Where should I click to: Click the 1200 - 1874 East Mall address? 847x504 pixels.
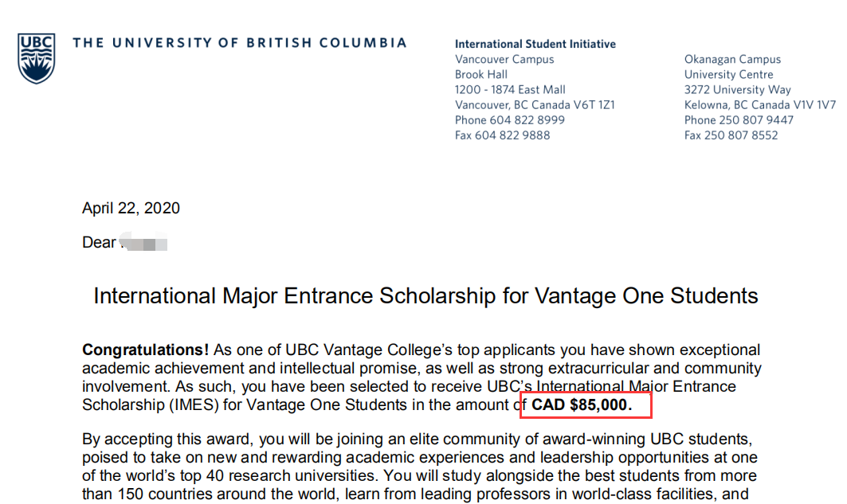tap(510, 90)
